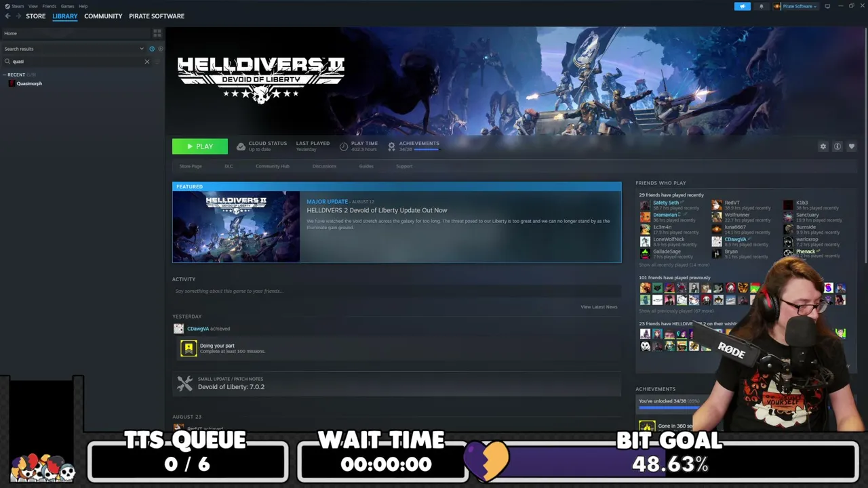The width and height of the screenshot is (868, 488).
Task: Open the Friends menu
Action: pyautogui.click(x=50, y=6)
